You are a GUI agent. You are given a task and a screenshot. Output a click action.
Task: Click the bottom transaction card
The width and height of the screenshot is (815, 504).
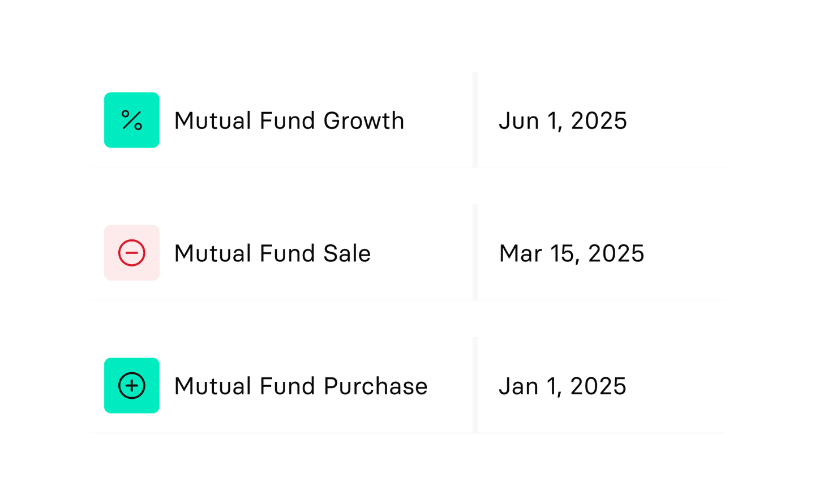pyautogui.click(x=407, y=385)
